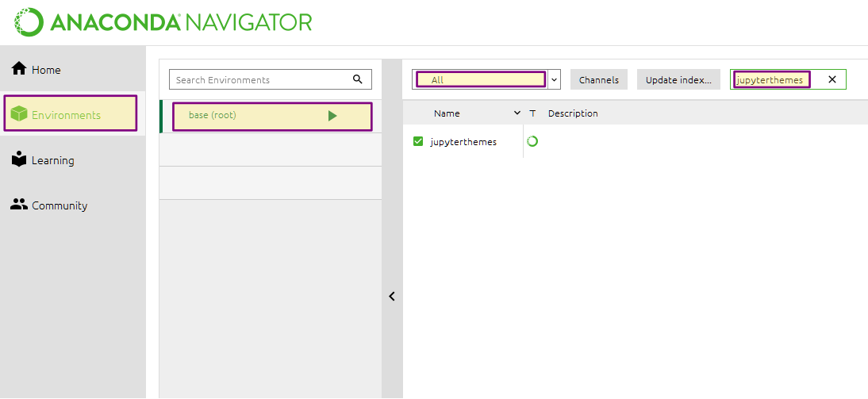Screen dimensions: 868x399
Task: Click the Description column header
Action: pos(573,113)
